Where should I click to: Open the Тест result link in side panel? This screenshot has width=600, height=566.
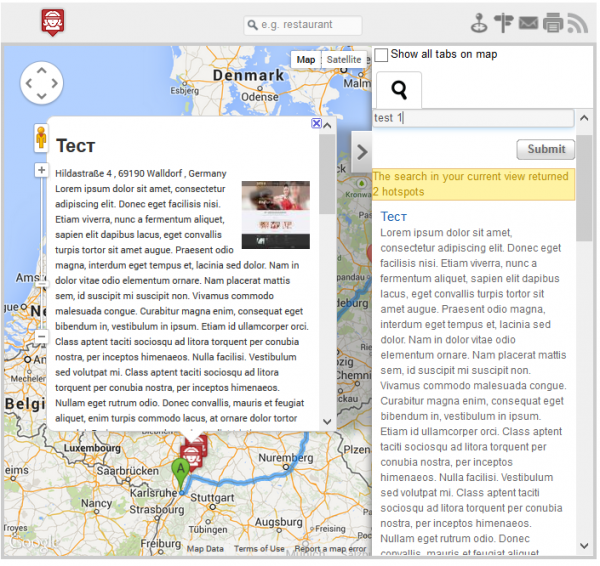(x=393, y=217)
